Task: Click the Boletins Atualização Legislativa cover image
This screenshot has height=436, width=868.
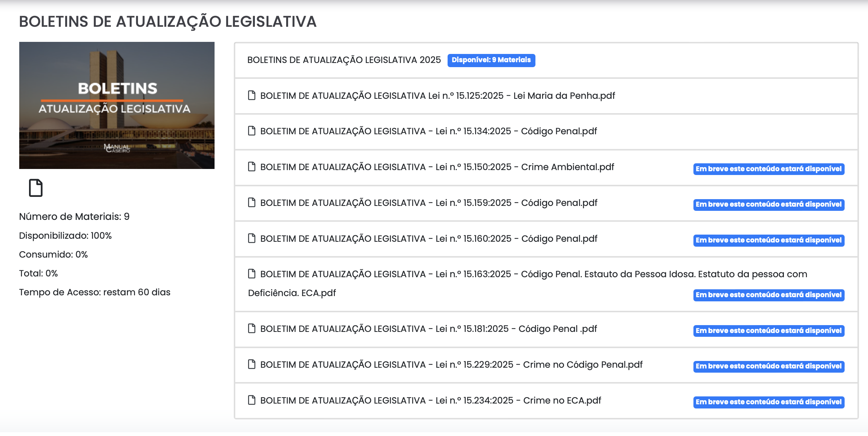Action: [117, 105]
